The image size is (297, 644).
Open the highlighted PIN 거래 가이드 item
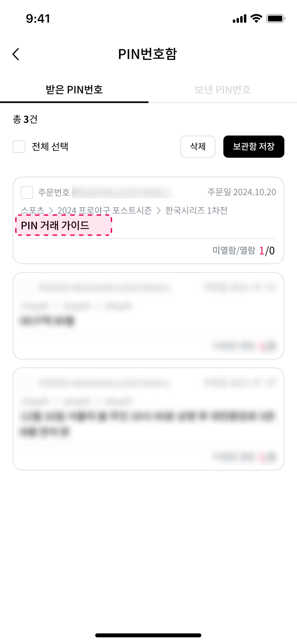(x=63, y=225)
